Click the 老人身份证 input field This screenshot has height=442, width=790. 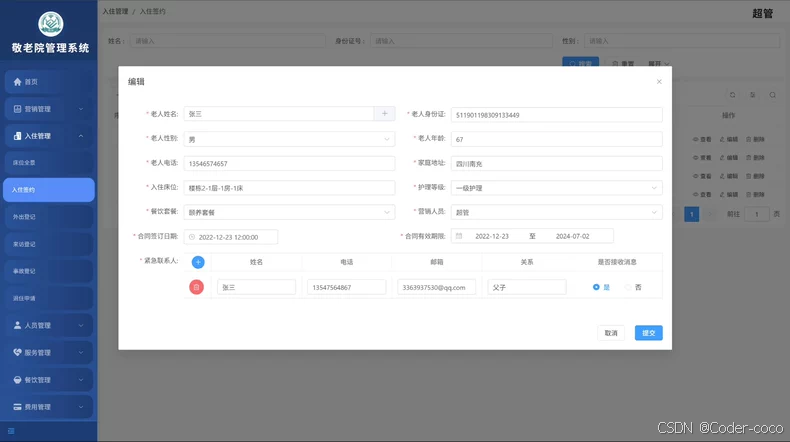coord(556,115)
